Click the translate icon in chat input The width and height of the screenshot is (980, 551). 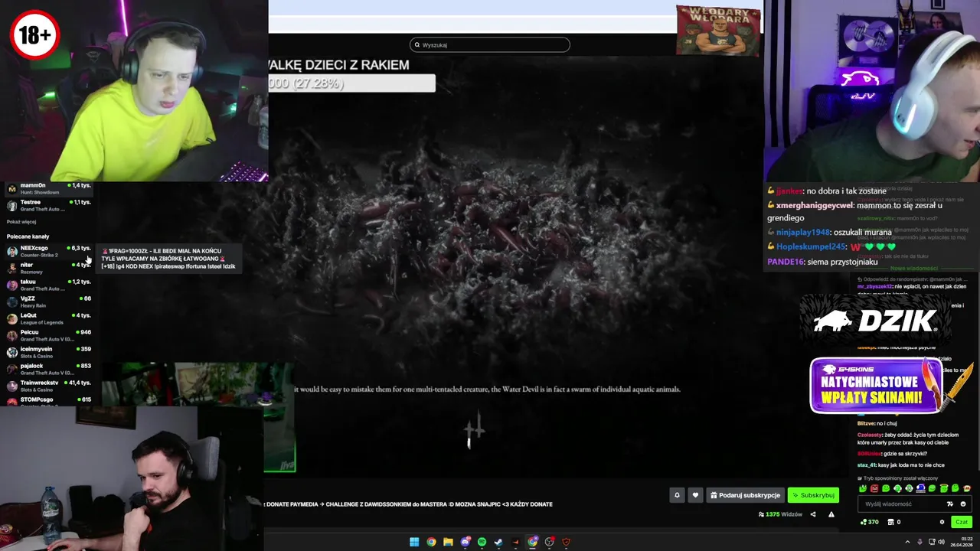point(950,504)
